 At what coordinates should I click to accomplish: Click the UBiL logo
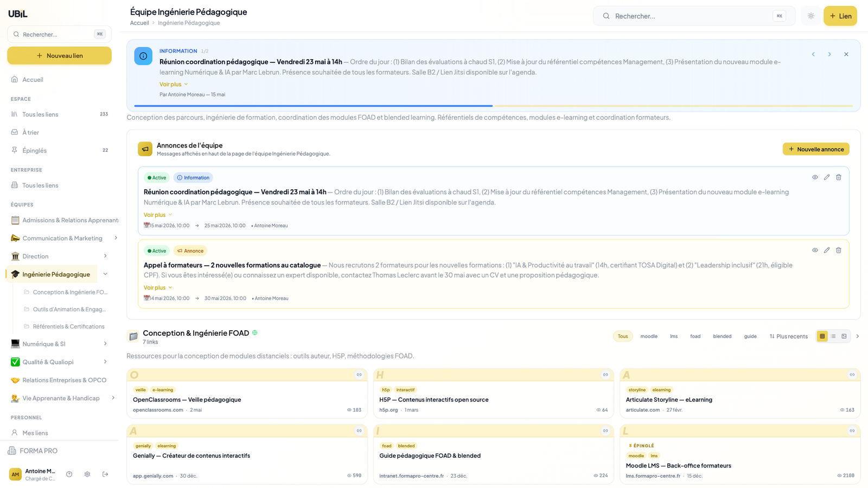[x=18, y=14]
